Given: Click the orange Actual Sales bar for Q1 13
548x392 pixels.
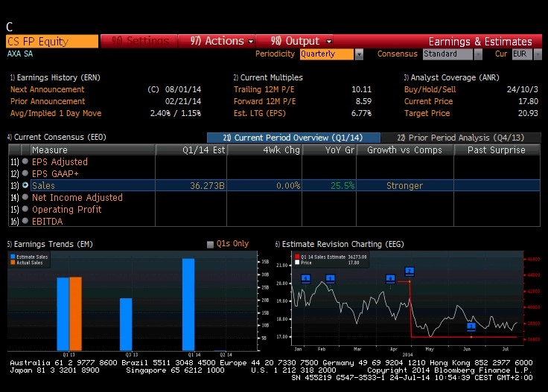Looking at the screenshot, I should tap(75, 314).
